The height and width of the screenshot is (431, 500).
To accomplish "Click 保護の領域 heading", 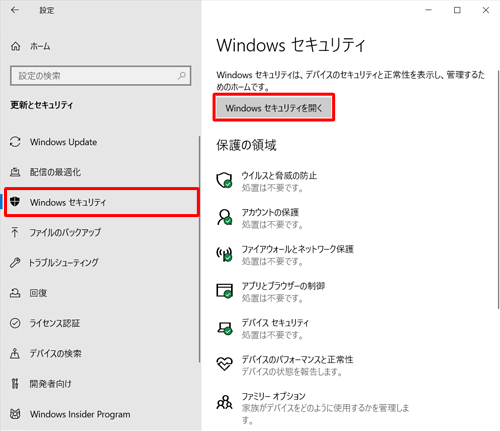I will click(246, 145).
